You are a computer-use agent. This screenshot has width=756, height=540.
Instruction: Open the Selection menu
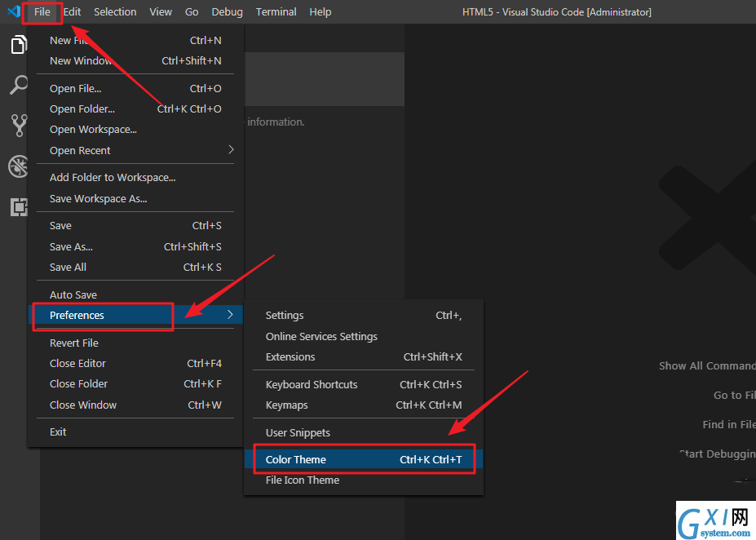[x=115, y=12]
